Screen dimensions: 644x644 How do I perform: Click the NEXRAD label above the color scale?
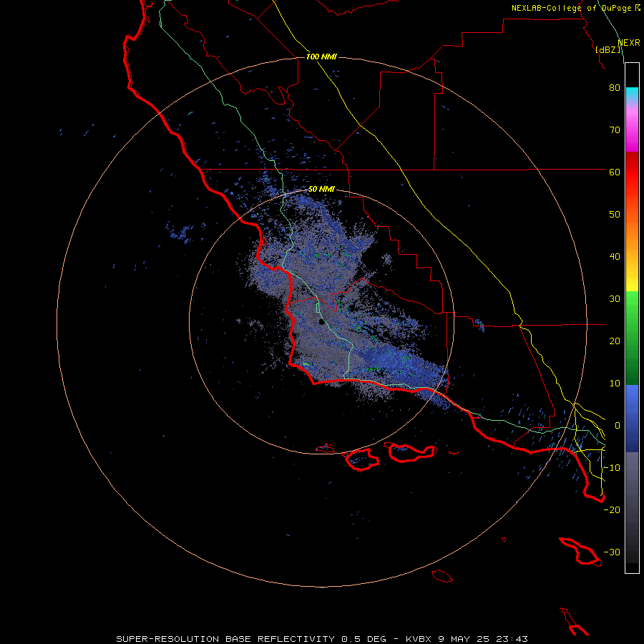click(629, 43)
